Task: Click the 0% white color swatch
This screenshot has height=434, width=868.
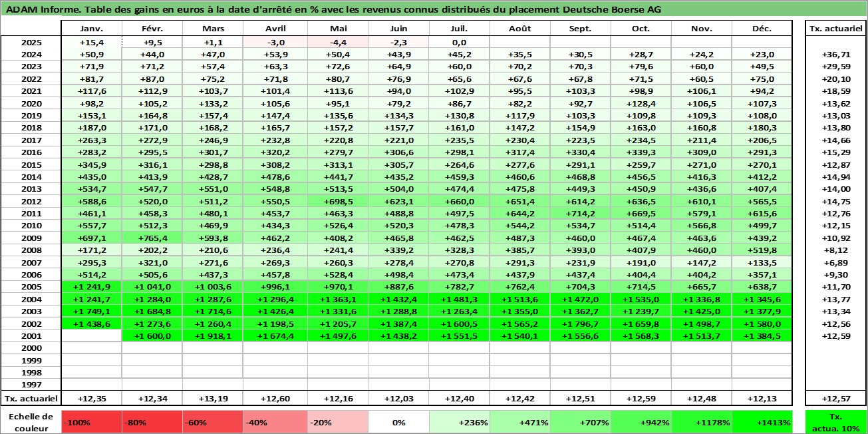Action: (x=398, y=422)
